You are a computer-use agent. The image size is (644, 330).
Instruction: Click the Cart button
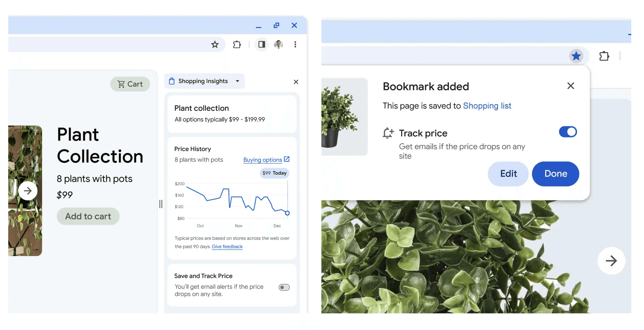click(x=130, y=84)
